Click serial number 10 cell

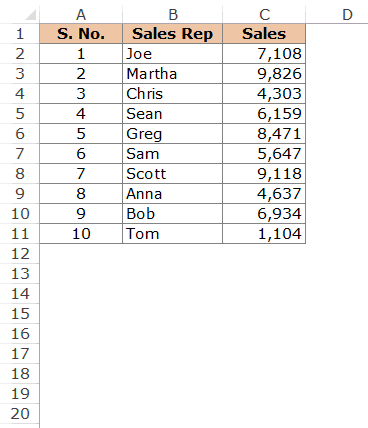pyautogui.click(x=81, y=234)
